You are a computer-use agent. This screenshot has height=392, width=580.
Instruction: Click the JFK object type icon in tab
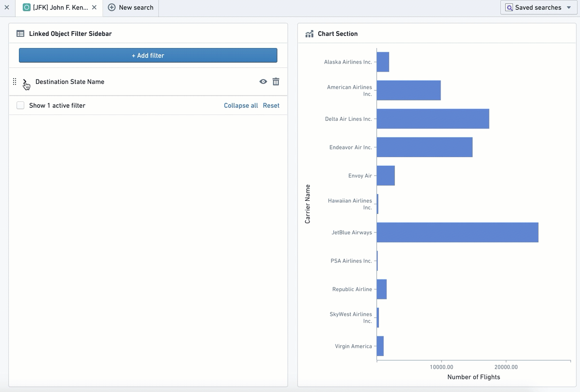(x=27, y=7)
